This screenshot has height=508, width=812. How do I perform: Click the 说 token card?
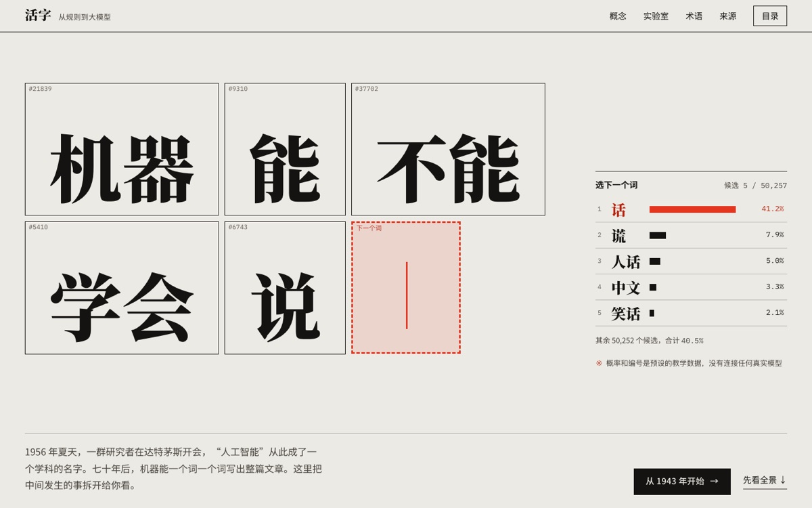pyautogui.click(x=285, y=288)
